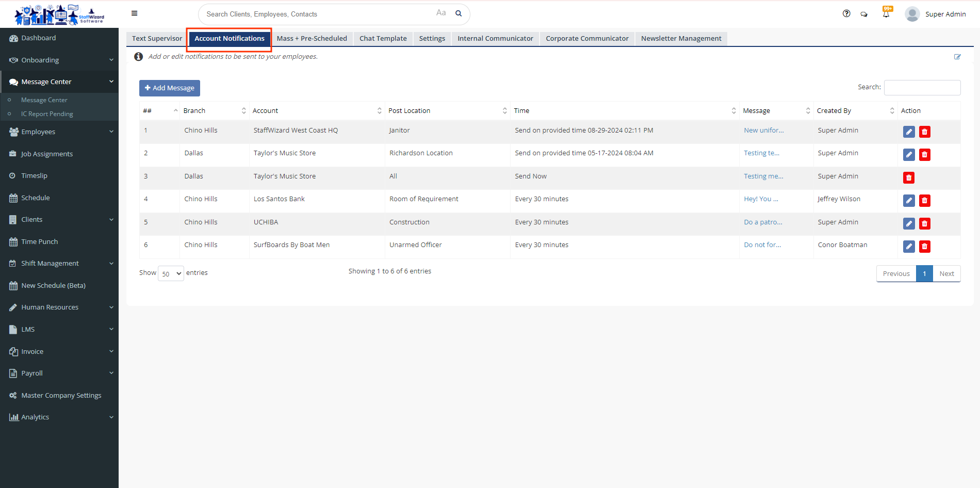The image size is (980, 488).
Task: Click the search magnifier icon in top bar
Action: point(458,13)
